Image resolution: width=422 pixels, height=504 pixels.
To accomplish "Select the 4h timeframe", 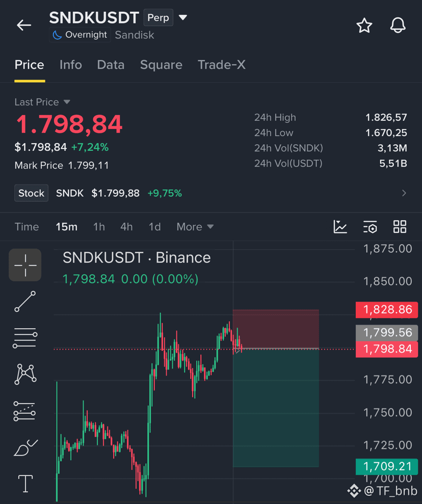I will 126,227.
